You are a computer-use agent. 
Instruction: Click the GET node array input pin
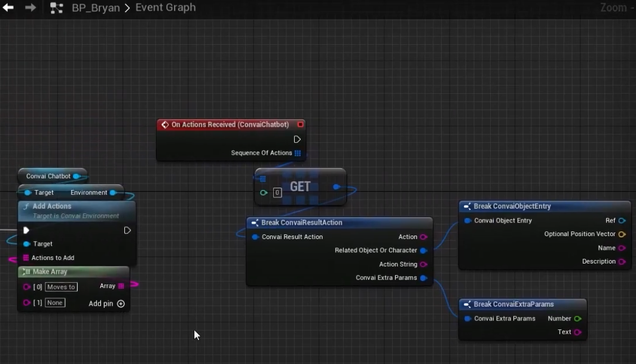pyautogui.click(x=263, y=179)
